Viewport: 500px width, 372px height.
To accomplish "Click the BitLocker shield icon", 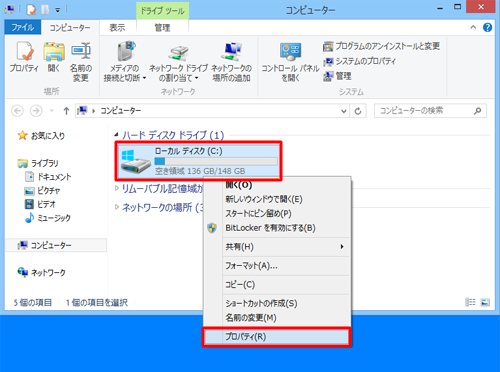I will point(212,228).
